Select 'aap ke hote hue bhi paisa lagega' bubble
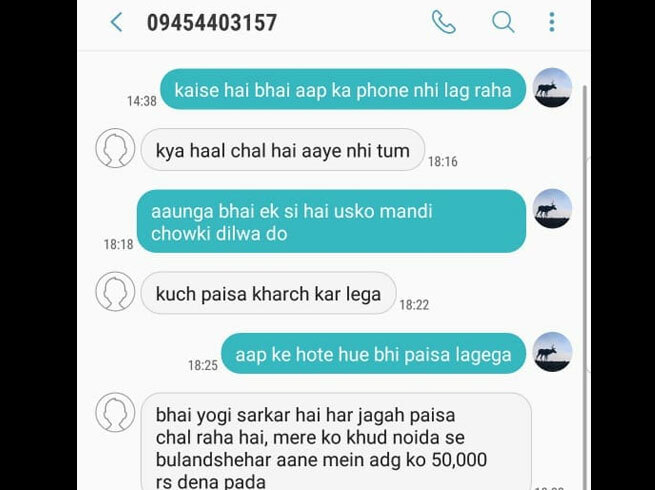The height and width of the screenshot is (490, 655). [373, 354]
